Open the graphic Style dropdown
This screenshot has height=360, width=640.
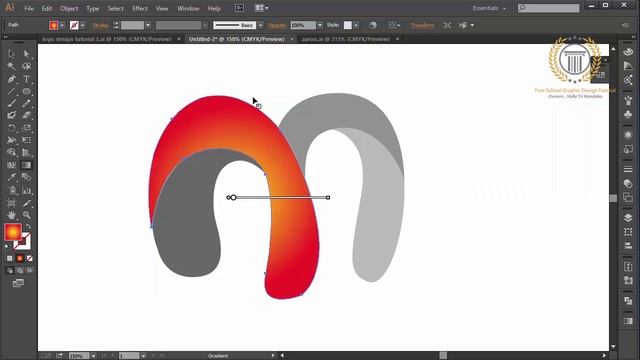[x=356, y=25]
